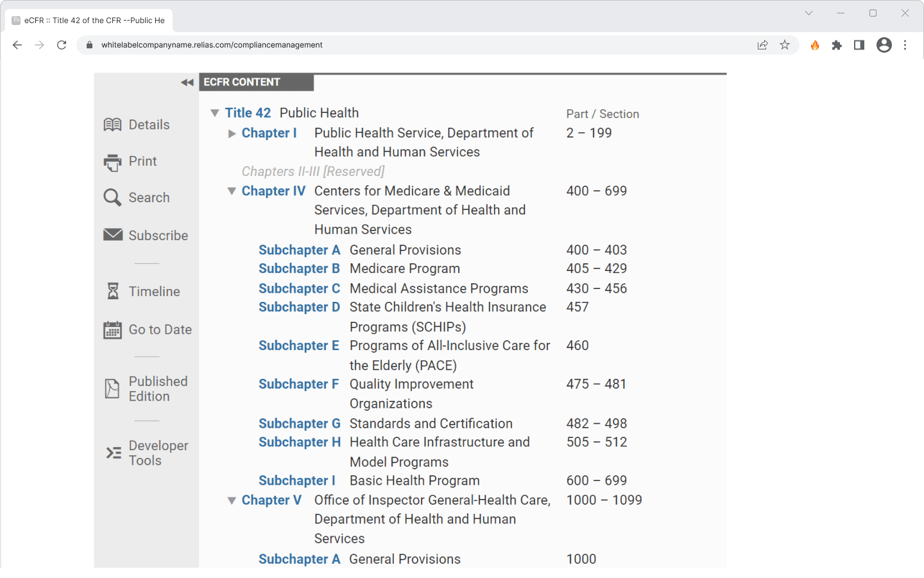Open Subchapter E link
924x578 pixels.
[x=299, y=346]
